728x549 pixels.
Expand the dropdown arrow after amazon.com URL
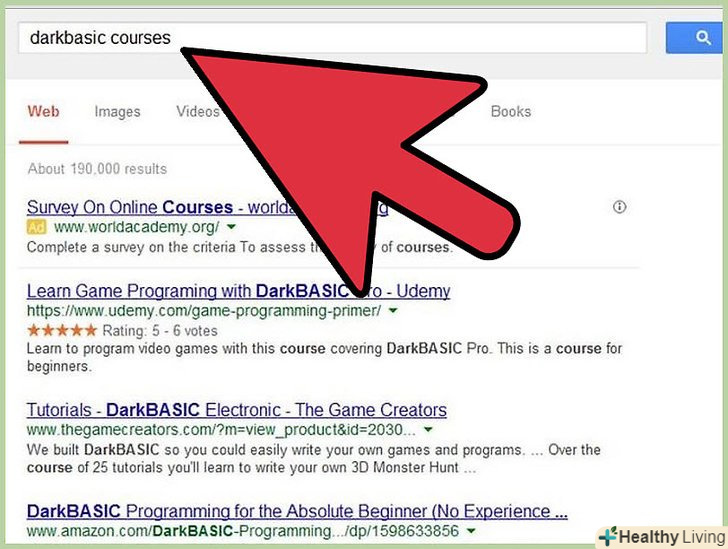coord(471,531)
